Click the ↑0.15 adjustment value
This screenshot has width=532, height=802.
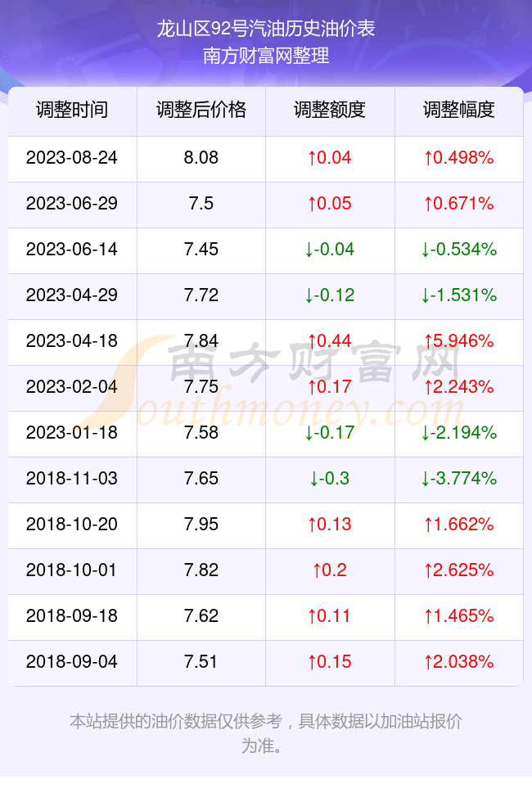click(330, 662)
